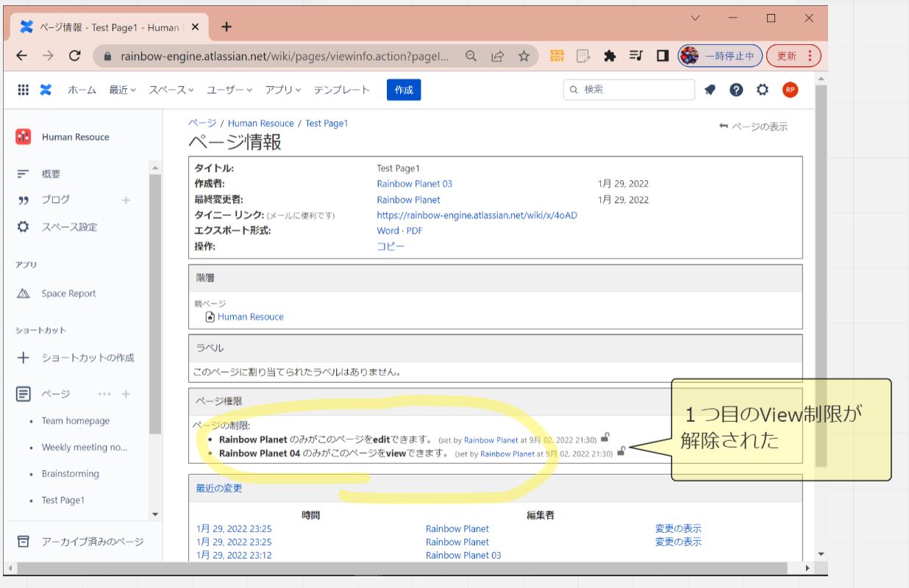Click the blue 作成 button
Screen dimensions: 909x588
pyautogui.click(x=404, y=90)
